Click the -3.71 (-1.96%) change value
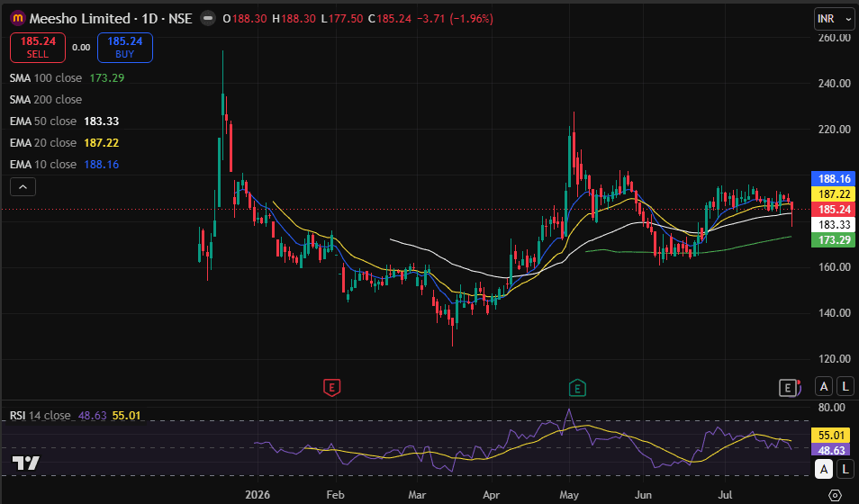859x504 pixels. click(x=455, y=19)
